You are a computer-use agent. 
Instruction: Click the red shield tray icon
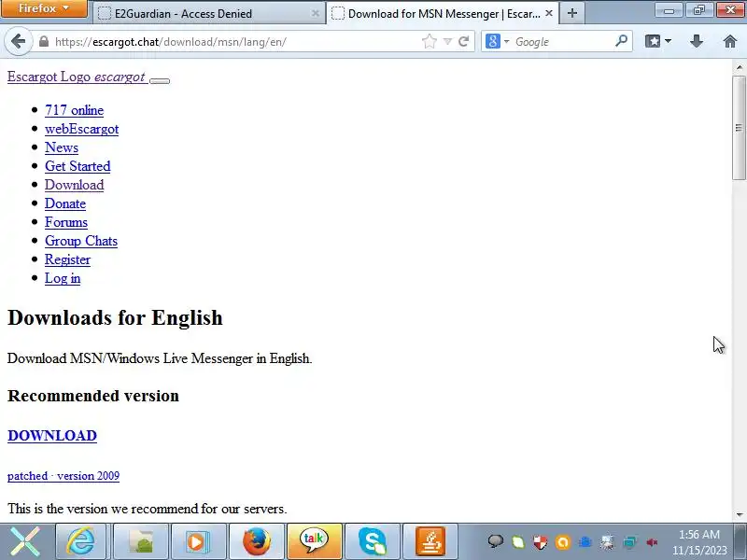[x=541, y=542]
